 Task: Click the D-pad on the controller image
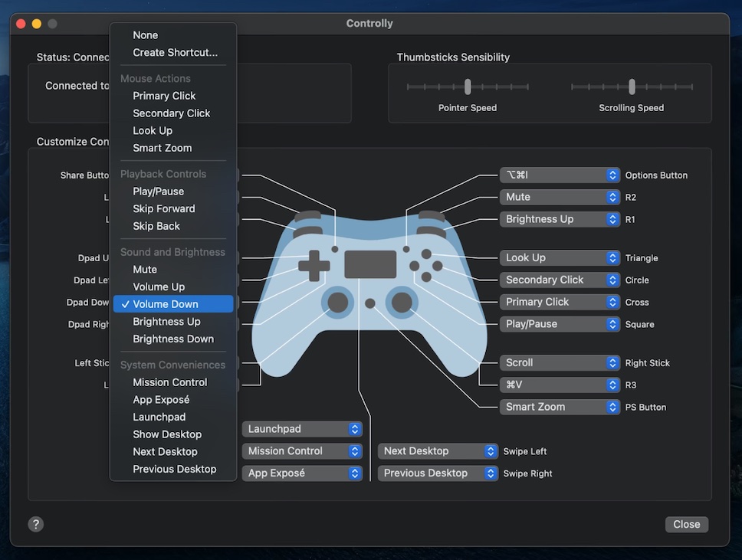[x=314, y=265]
